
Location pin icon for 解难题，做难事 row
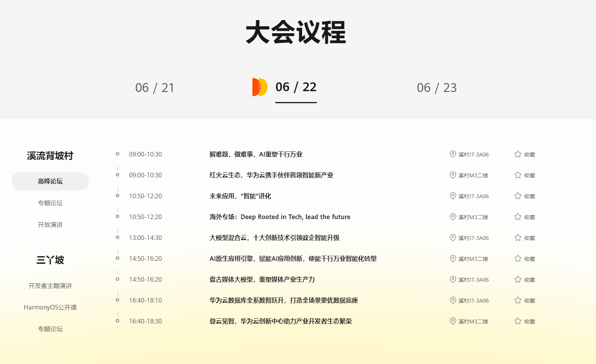tap(453, 154)
